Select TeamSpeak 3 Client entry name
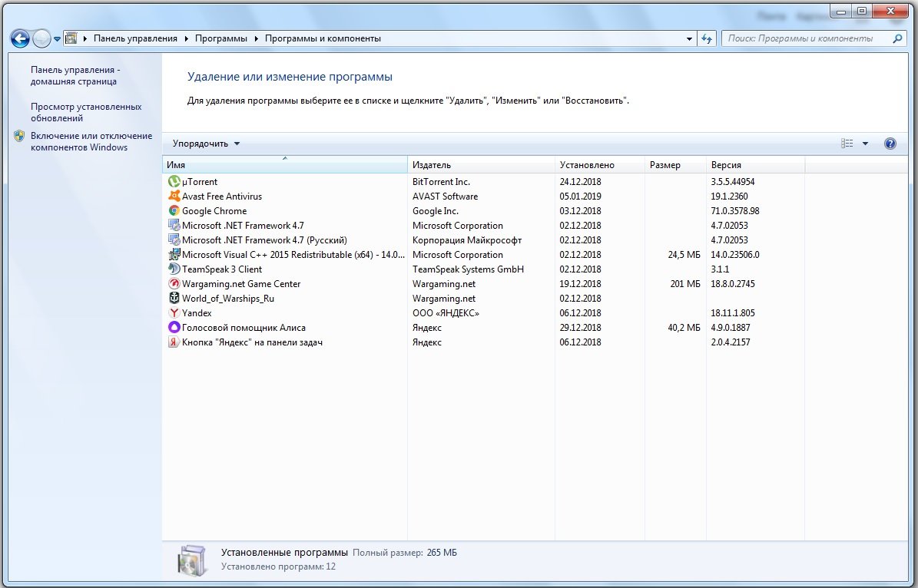This screenshot has width=918, height=588. [222, 269]
